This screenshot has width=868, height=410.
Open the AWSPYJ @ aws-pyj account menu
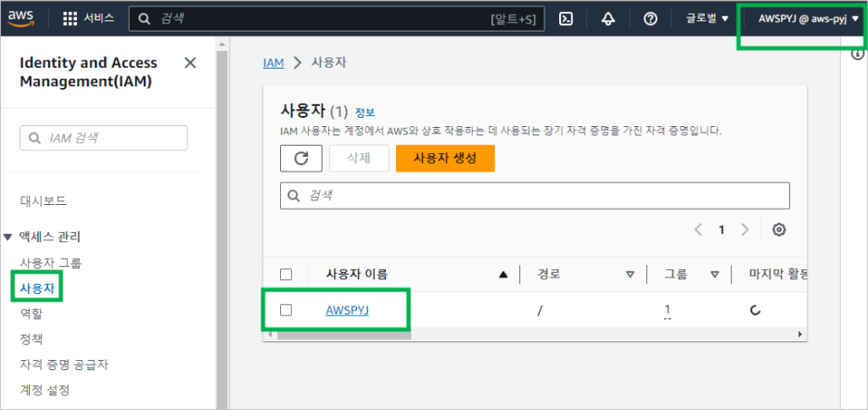(809, 19)
